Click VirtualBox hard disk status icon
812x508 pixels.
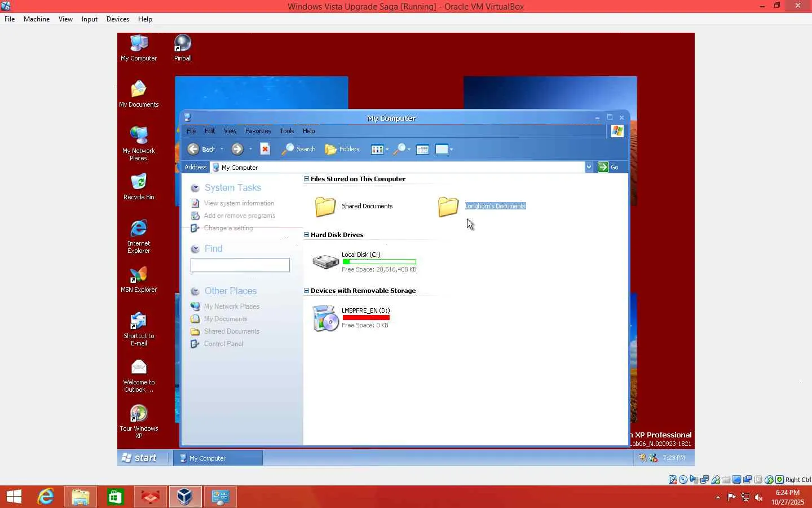click(673, 480)
